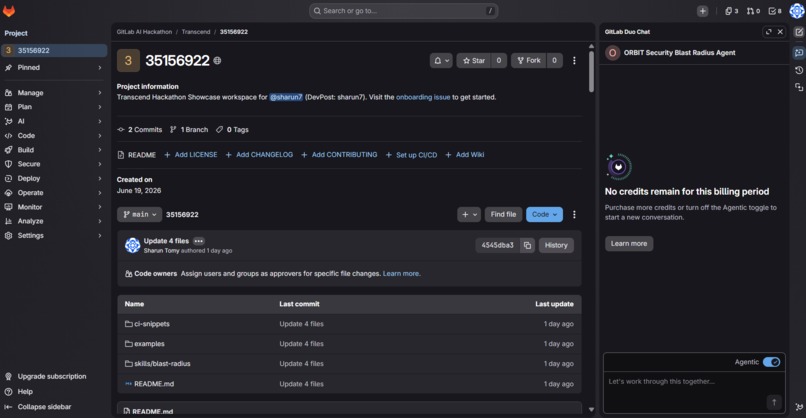Image resolution: width=806 pixels, height=418 pixels.
Task: Open Transcend breadcrumb link
Action: point(196,32)
